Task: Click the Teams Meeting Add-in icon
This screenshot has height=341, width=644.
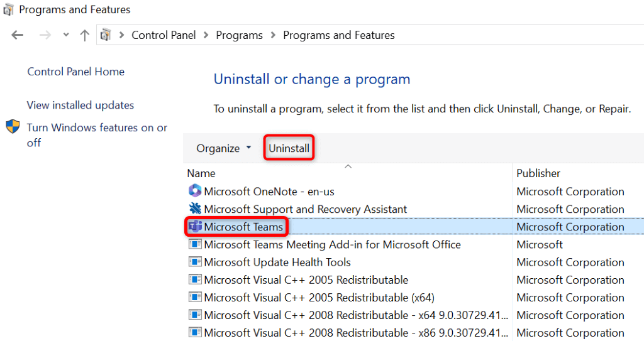Action: tap(195, 244)
